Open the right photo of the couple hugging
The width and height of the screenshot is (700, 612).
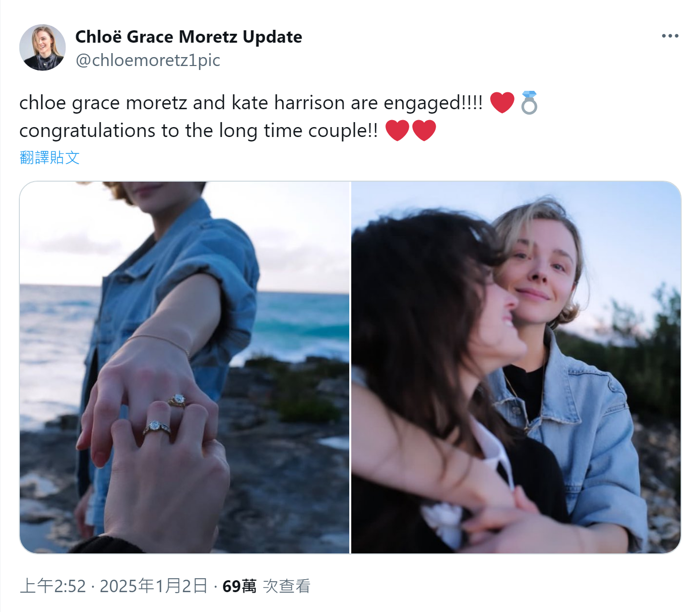pyautogui.click(x=516, y=367)
